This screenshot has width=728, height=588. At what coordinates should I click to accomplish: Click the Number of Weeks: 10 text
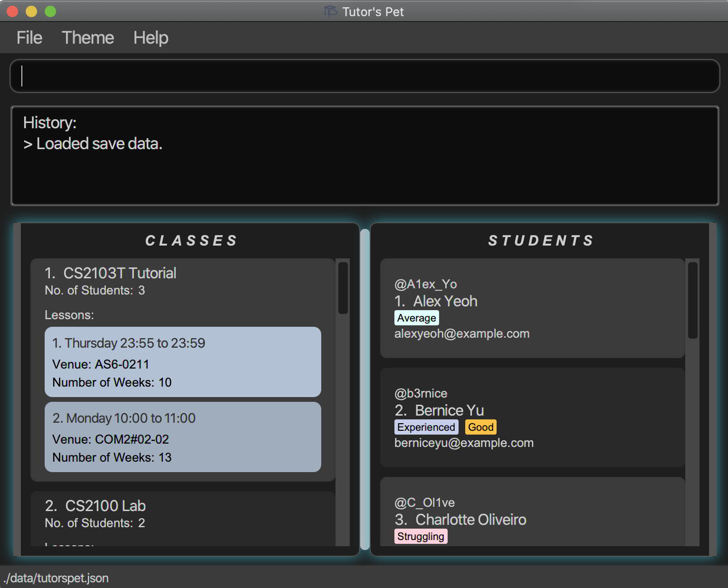[112, 382]
